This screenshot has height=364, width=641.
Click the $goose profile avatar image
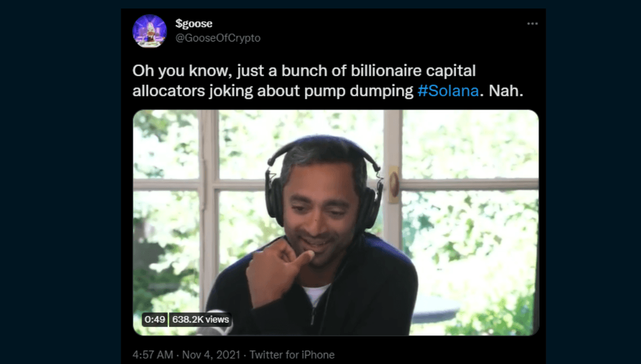pyautogui.click(x=150, y=31)
